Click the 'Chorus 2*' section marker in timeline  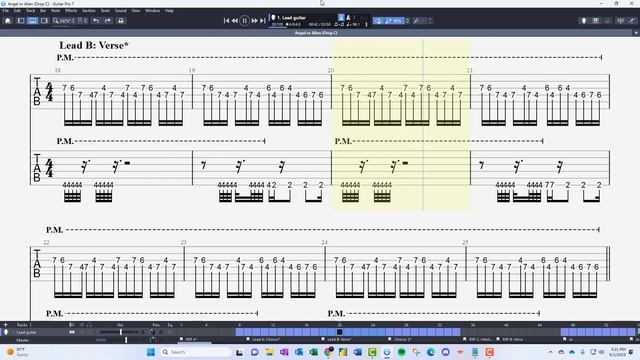tap(402, 339)
